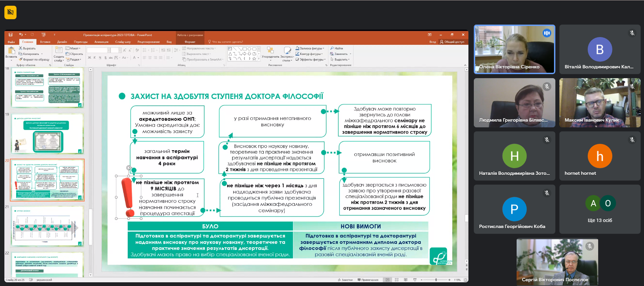Click the zoom slider handle in status bar
The image size is (644, 286).
point(436,280)
